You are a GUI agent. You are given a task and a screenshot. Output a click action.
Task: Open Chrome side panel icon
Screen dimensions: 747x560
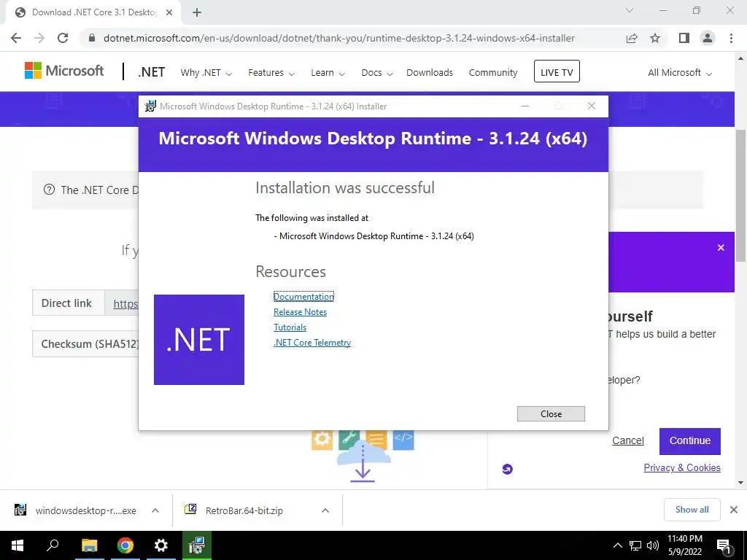[x=684, y=38]
